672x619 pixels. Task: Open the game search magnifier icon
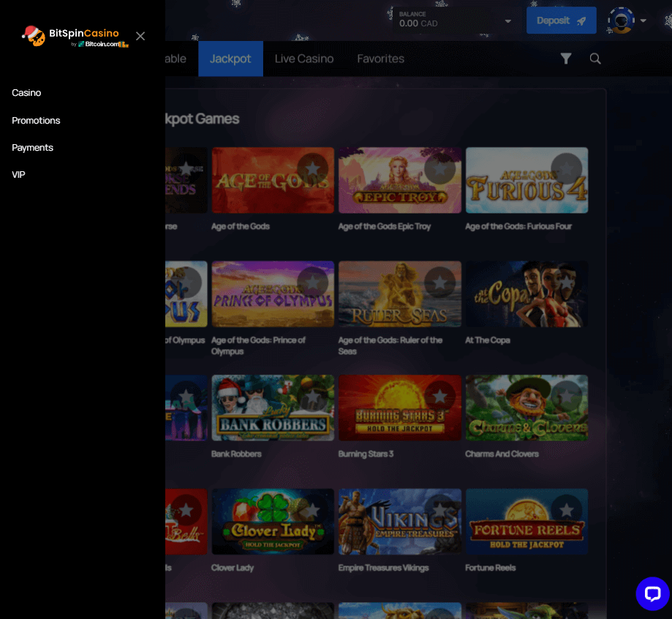595,59
